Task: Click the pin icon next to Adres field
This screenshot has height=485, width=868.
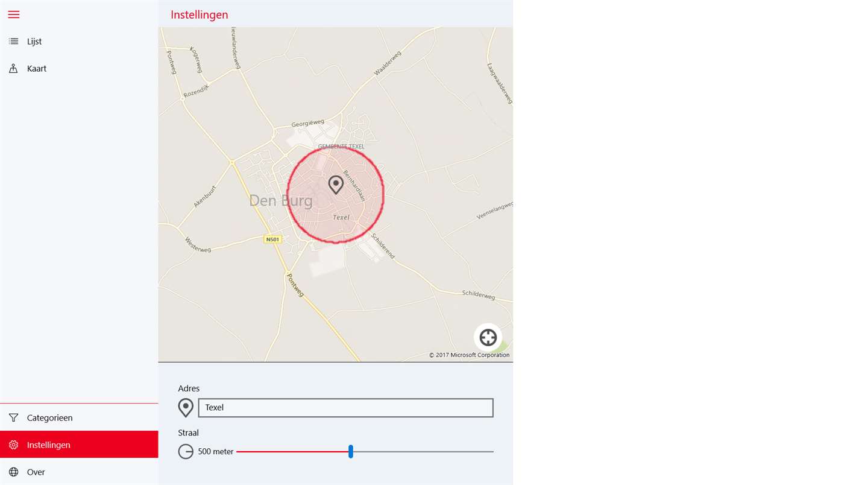Action: coord(186,408)
